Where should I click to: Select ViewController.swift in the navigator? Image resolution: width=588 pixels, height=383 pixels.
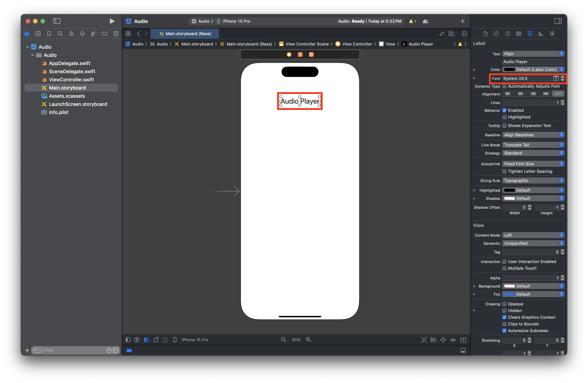(x=71, y=79)
